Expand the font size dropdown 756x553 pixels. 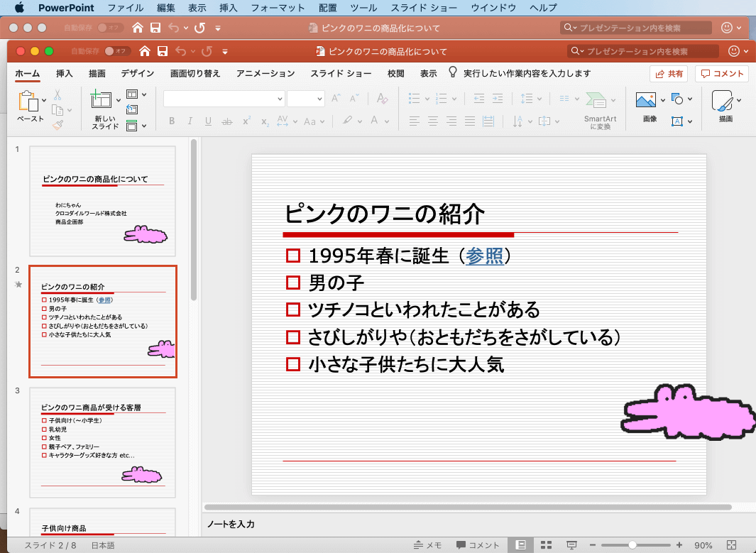click(x=319, y=99)
